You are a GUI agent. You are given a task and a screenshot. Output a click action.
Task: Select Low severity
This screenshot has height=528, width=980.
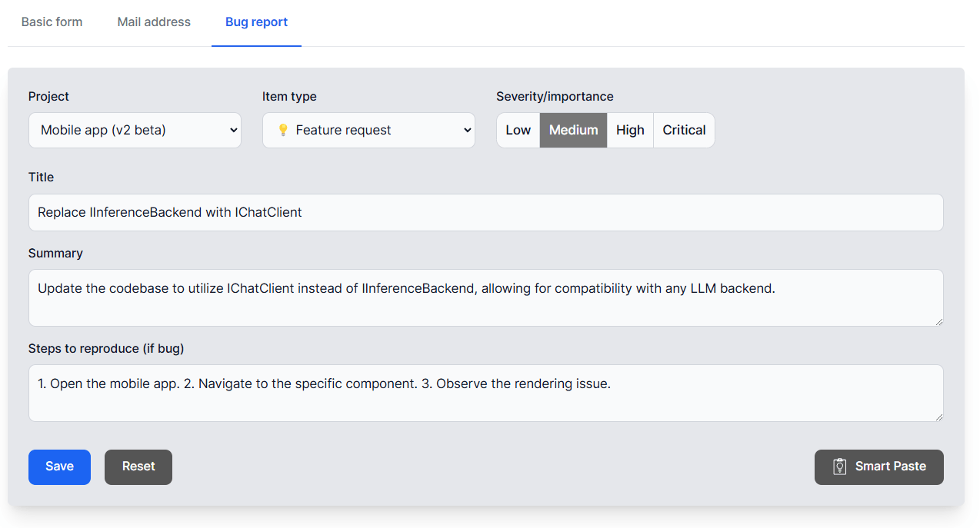pyautogui.click(x=518, y=130)
